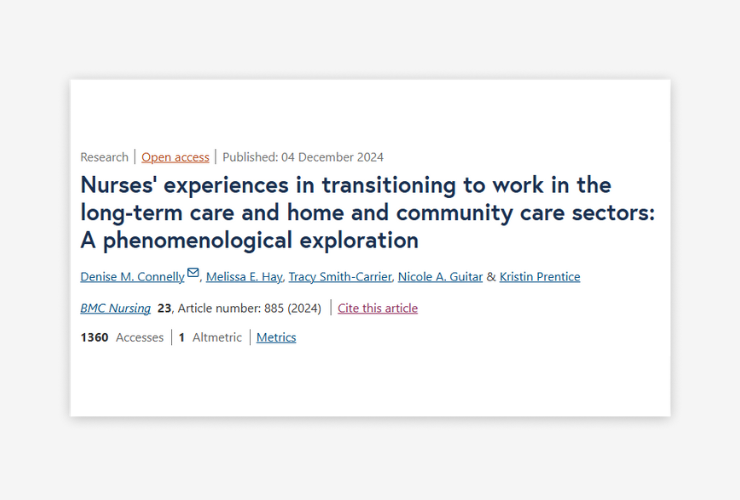Open author Nicole A. Guitar link
Image resolution: width=740 pixels, height=500 pixels.
pos(440,277)
